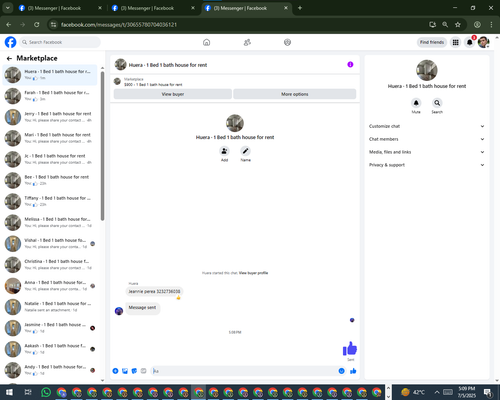Open a new browser tab
Viewport: 500px width, 400px height.
tap(300, 8)
